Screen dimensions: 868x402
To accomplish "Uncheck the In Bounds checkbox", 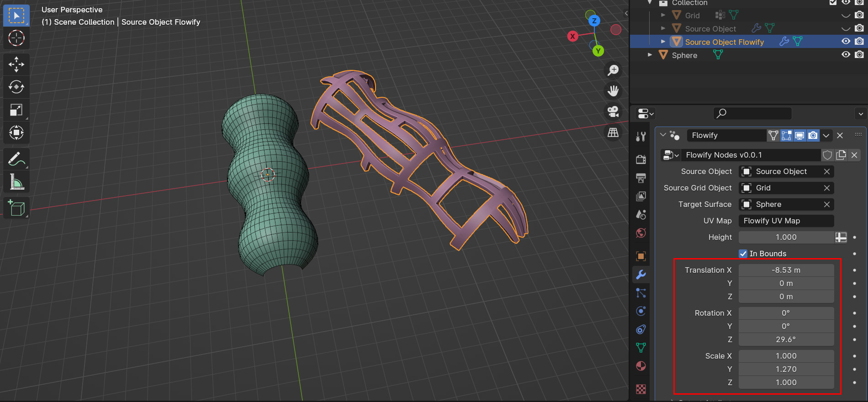I will pyautogui.click(x=743, y=254).
